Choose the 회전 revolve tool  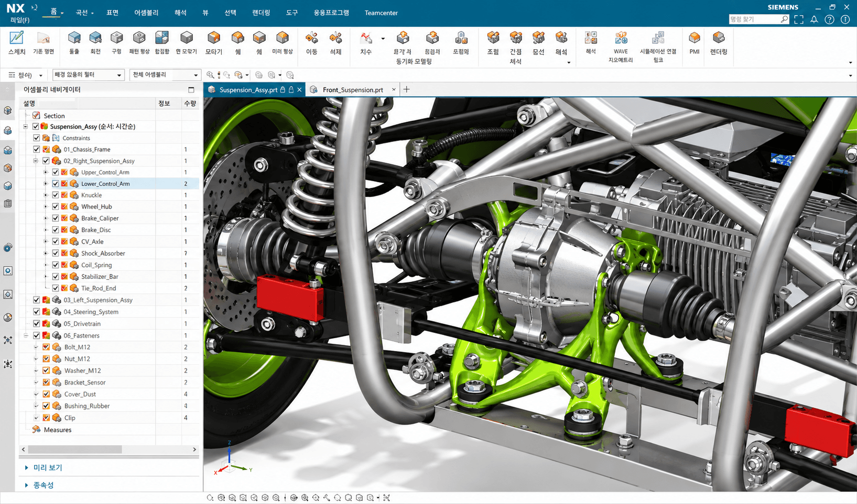click(x=95, y=42)
